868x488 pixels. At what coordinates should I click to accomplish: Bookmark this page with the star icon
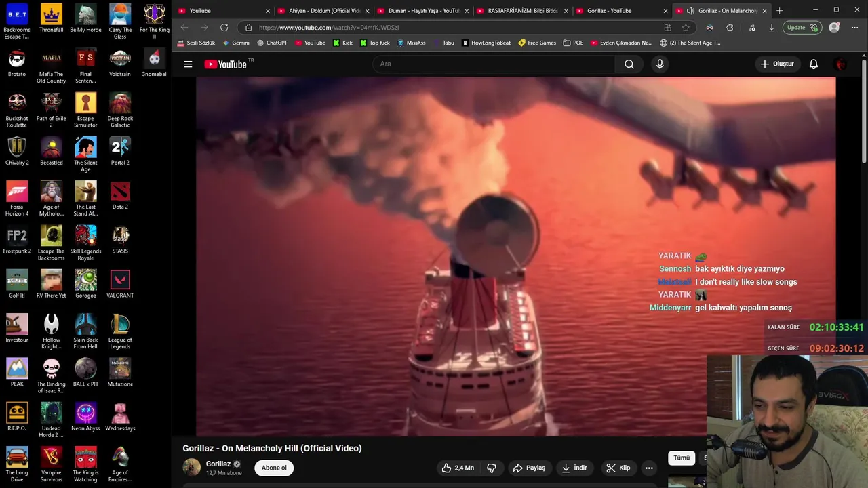(686, 28)
